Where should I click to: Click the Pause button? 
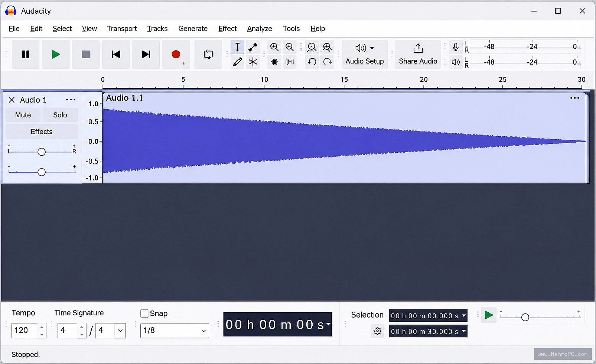tap(26, 55)
